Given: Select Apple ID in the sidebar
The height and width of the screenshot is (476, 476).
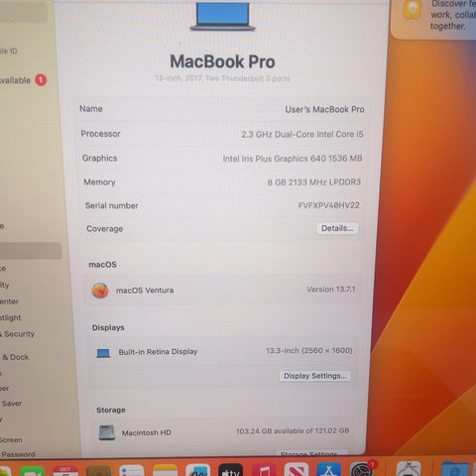Looking at the screenshot, I should tap(9, 51).
